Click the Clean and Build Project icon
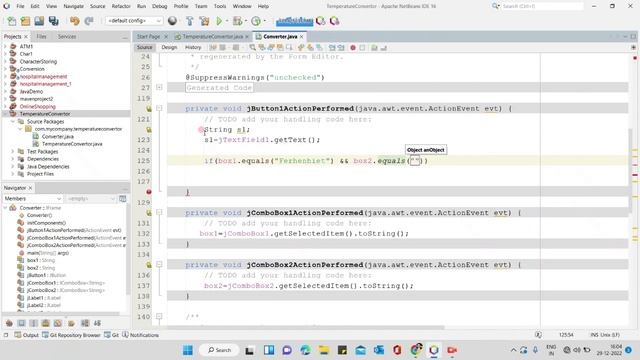Screen dimensions: 640x360 [204, 21]
